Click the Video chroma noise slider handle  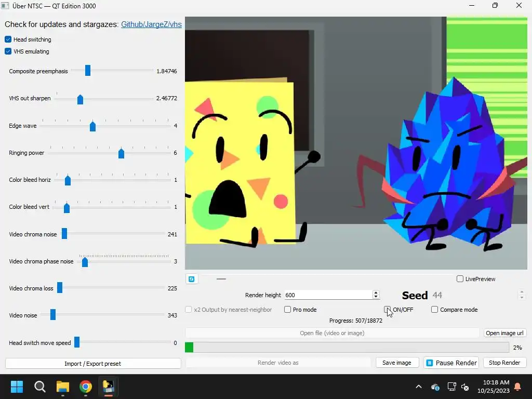(64, 234)
